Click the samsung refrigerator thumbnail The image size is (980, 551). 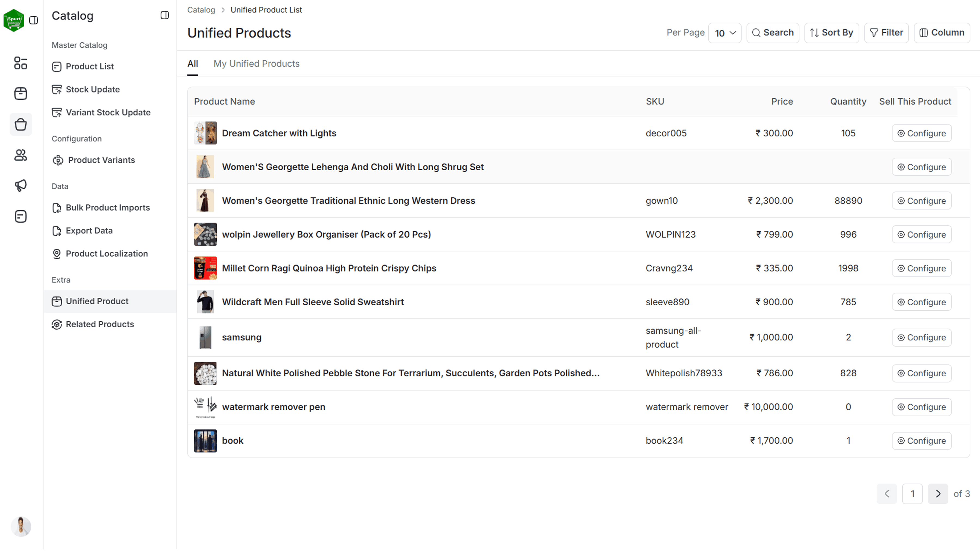click(206, 338)
